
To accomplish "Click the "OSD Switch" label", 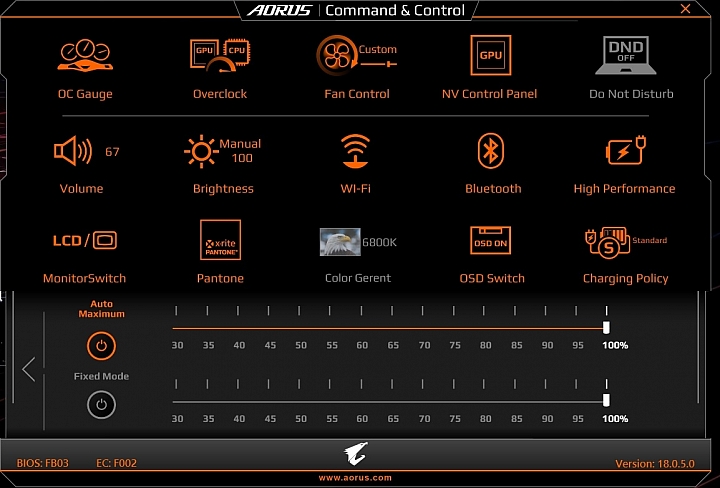I will (492, 278).
